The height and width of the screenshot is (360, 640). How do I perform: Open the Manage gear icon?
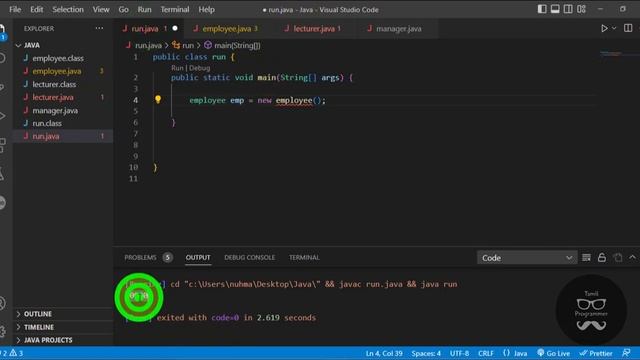click(2, 331)
